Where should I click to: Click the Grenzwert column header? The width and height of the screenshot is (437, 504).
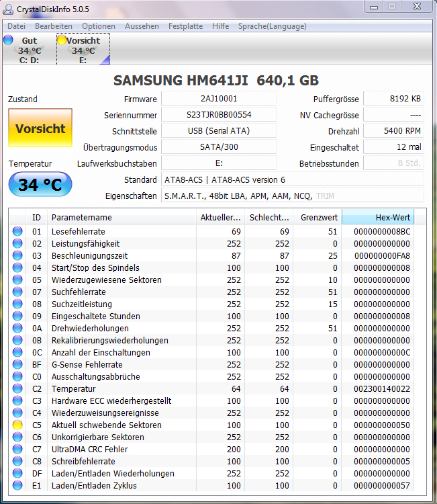click(x=318, y=217)
